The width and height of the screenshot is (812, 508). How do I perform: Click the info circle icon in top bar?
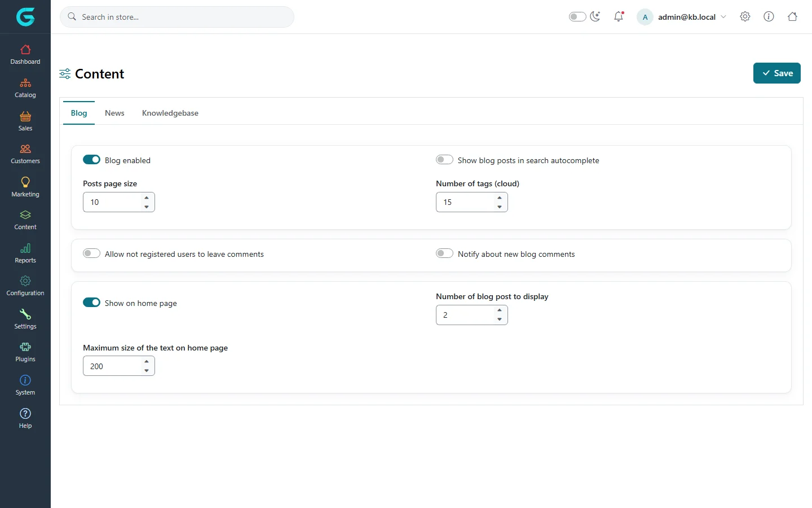[769, 16]
